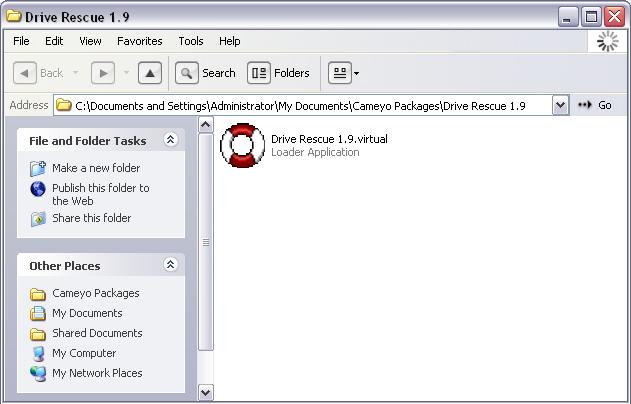Click the Make a new folder icon

point(38,169)
